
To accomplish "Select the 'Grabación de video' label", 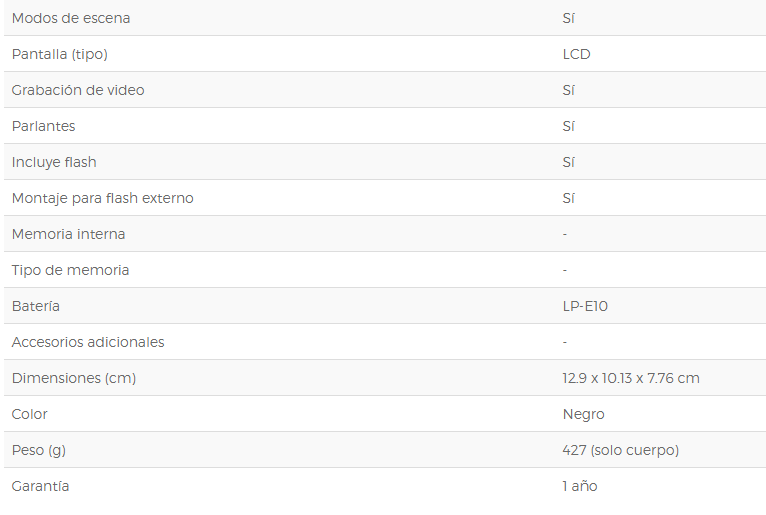I will click(x=78, y=90).
